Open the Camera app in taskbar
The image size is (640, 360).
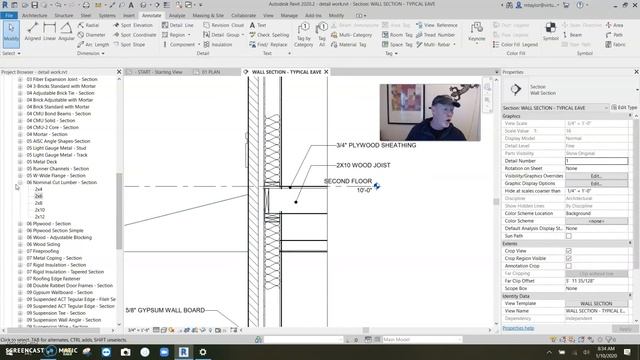[x=125, y=352]
